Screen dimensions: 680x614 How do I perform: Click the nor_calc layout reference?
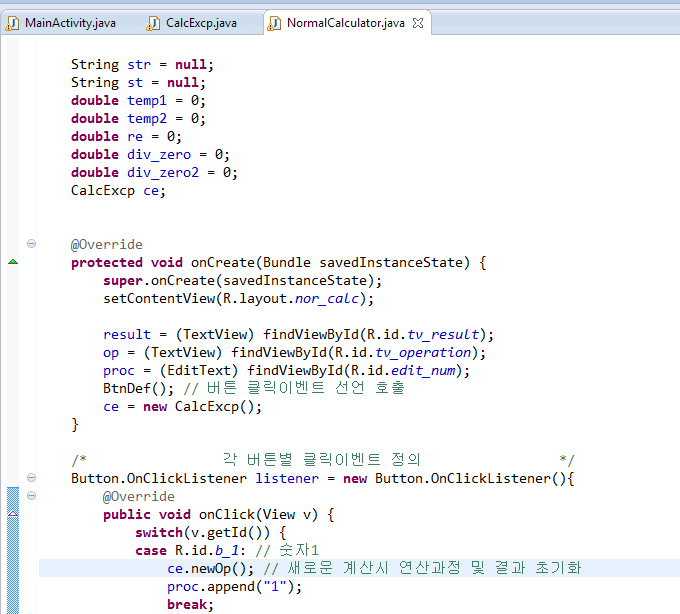(x=327, y=298)
